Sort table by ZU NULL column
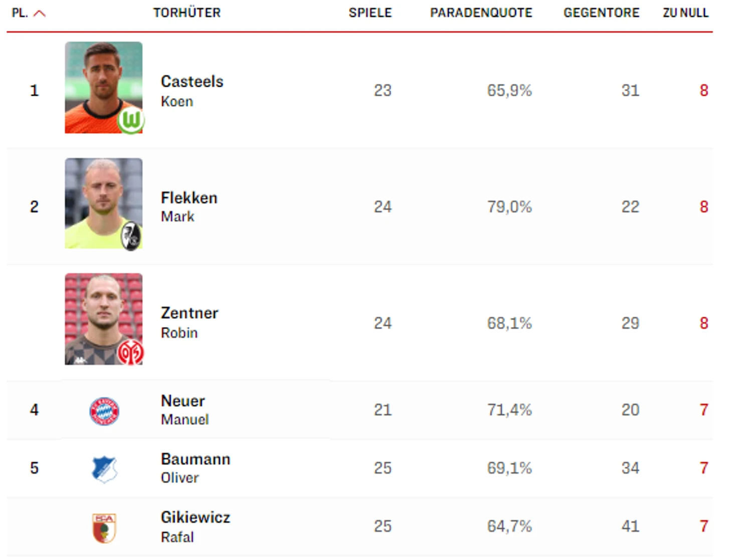The height and width of the screenshot is (560, 732). pyautogui.click(x=685, y=13)
